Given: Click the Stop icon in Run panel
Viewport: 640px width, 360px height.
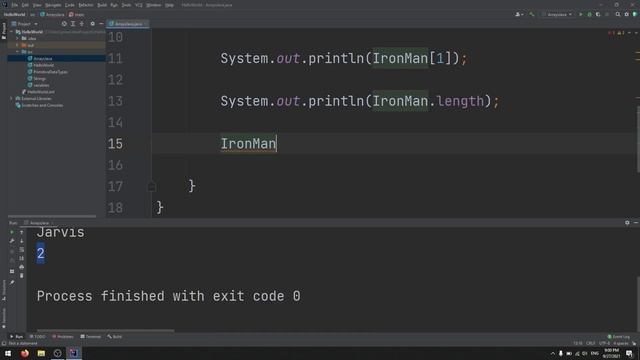Looking at the screenshot, I should (12, 250).
